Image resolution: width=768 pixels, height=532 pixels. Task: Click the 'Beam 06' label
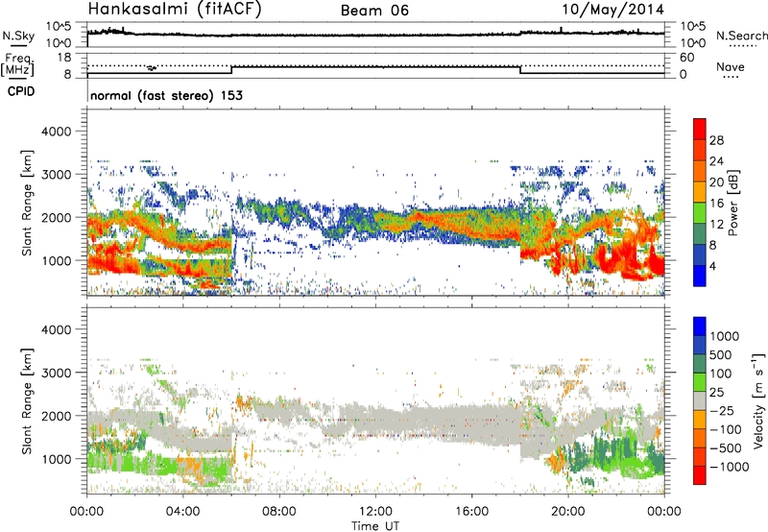click(x=374, y=11)
